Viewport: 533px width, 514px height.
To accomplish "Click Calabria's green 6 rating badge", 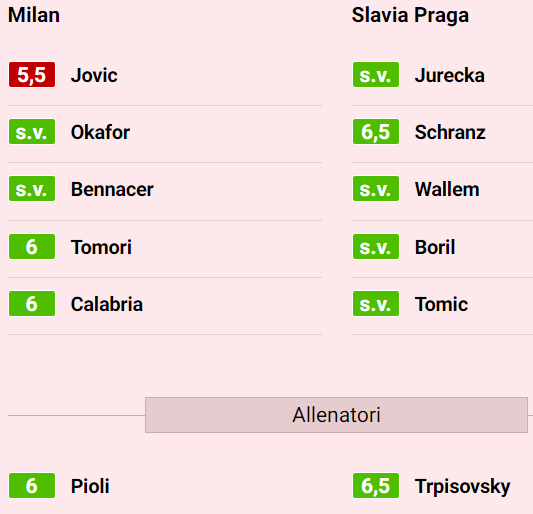I will [x=32, y=304].
